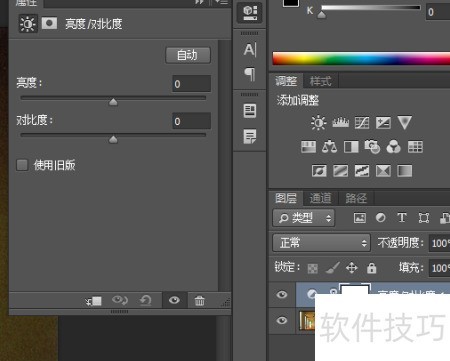Click the 对比度 contrast value field
This screenshot has width=450, height=361.
point(191,121)
